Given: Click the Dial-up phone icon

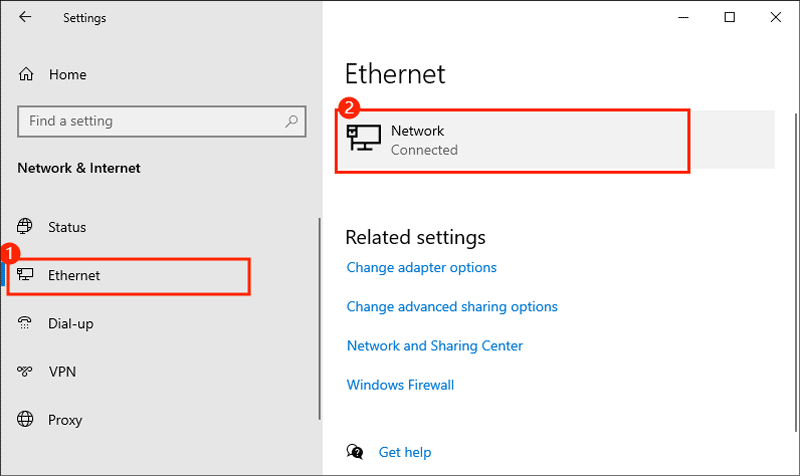Looking at the screenshot, I should click(x=24, y=322).
